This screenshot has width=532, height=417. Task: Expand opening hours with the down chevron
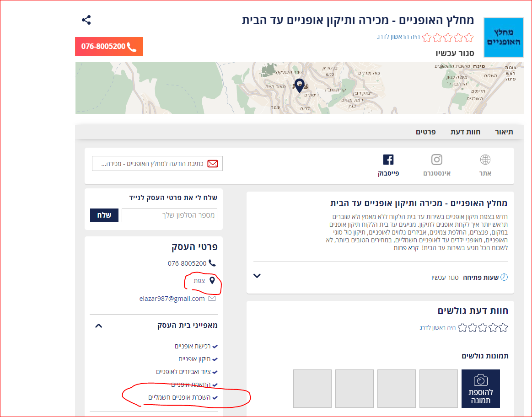(x=257, y=276)
